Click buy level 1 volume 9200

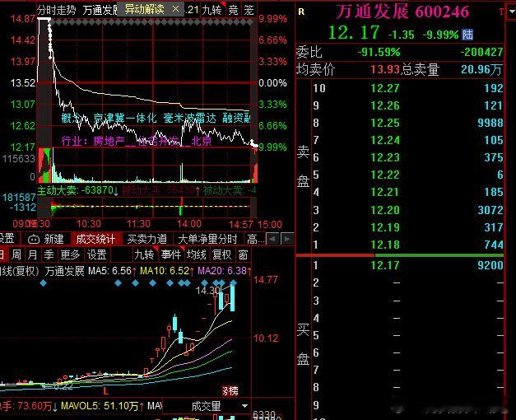coord(490,265)
